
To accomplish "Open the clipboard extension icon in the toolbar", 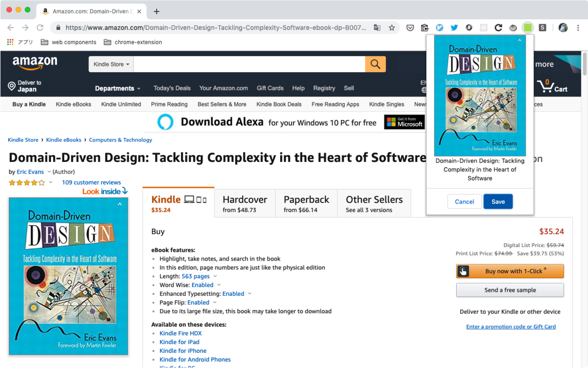I will pos(425,28).
